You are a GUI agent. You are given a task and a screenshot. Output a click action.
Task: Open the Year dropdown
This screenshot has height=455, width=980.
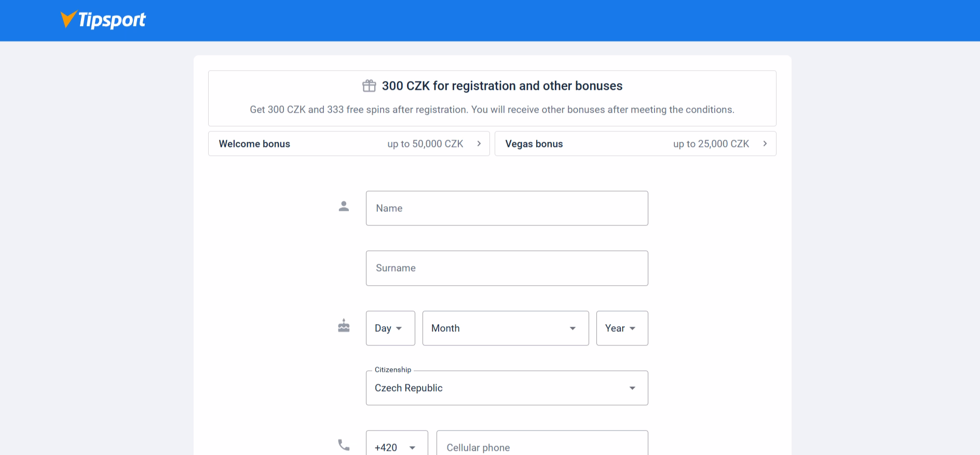[x=621, y=328]
